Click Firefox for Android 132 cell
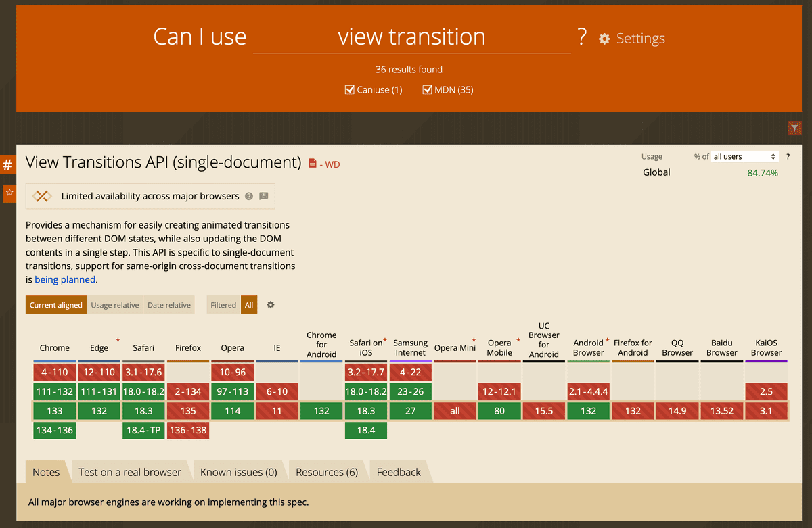The height and width of the screenshot is (528, 812). point(633,411)
